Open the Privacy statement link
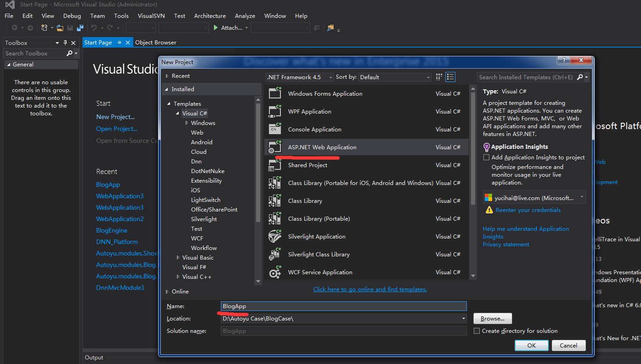Image resolution: width=641 pixels, height=364 pixels. pos(506,244)
